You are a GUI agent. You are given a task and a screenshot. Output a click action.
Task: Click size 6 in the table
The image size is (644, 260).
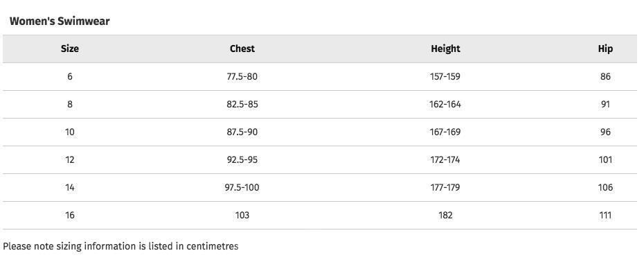pos(70,76)
